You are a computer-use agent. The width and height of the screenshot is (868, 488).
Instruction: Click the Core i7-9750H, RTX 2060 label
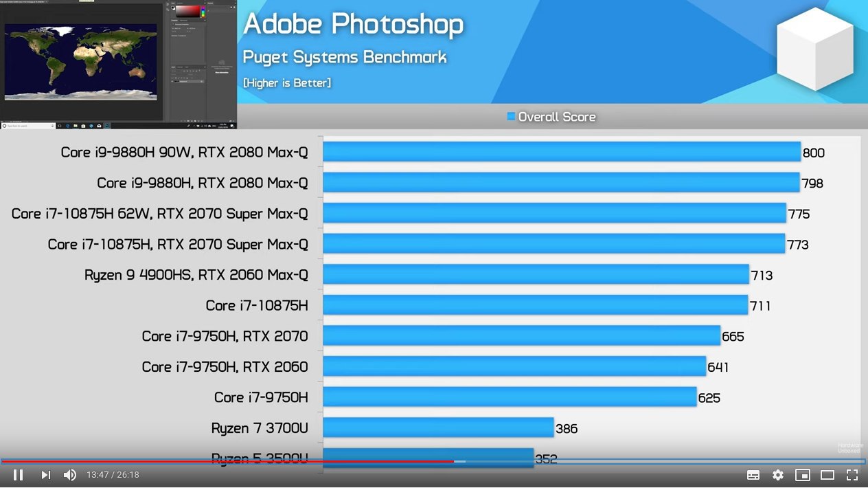(225, 367)
